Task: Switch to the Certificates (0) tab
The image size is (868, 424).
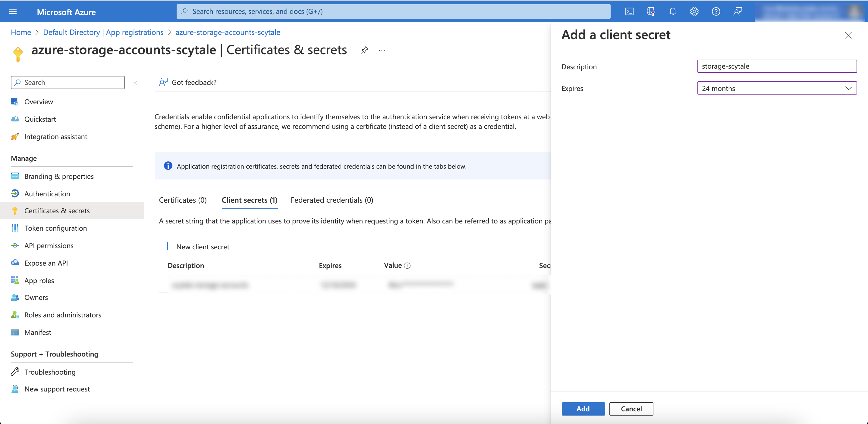Action: [x=183, y=200]
